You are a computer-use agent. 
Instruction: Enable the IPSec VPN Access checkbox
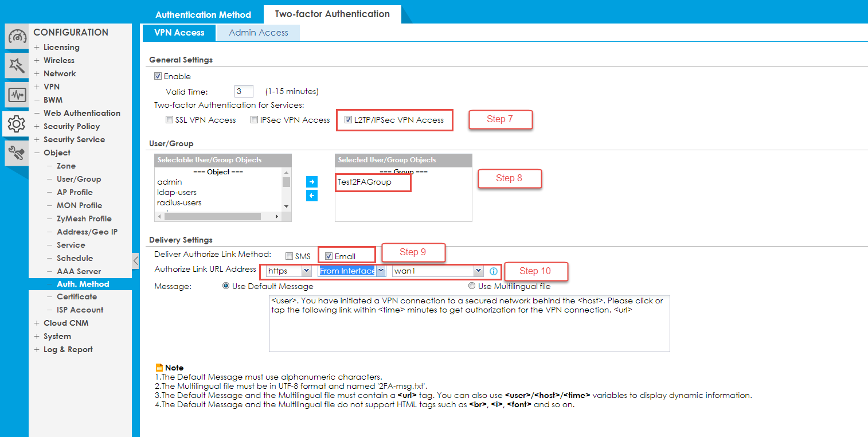point(255,120)
